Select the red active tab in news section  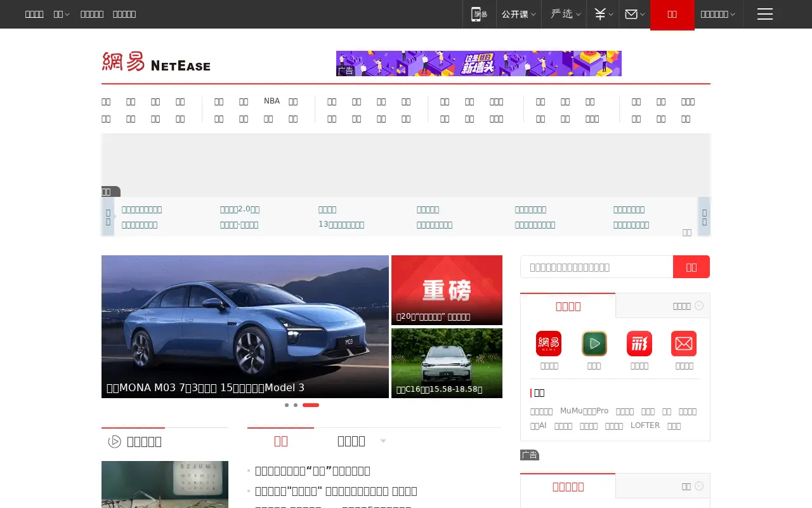(x=280, y=441)
